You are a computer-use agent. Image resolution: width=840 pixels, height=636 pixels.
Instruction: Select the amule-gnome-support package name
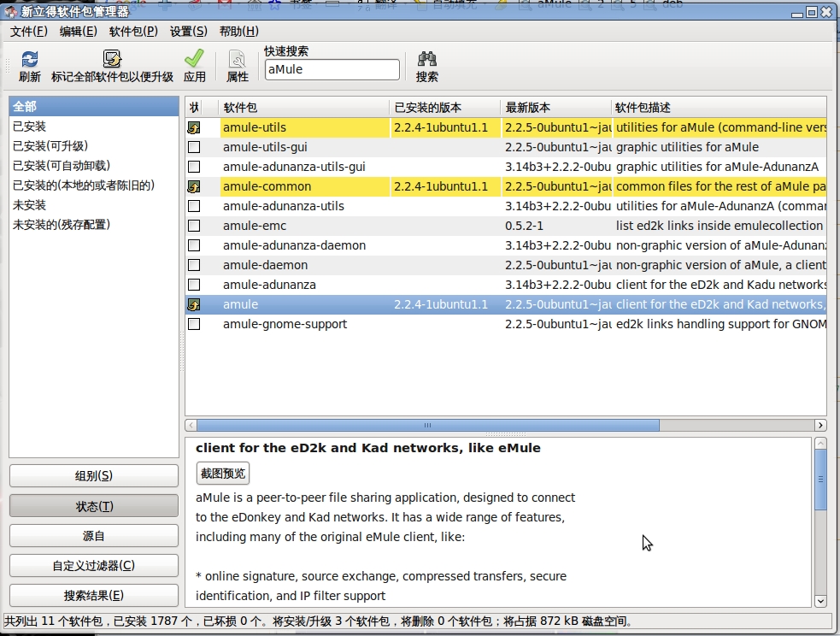point(285,324)
